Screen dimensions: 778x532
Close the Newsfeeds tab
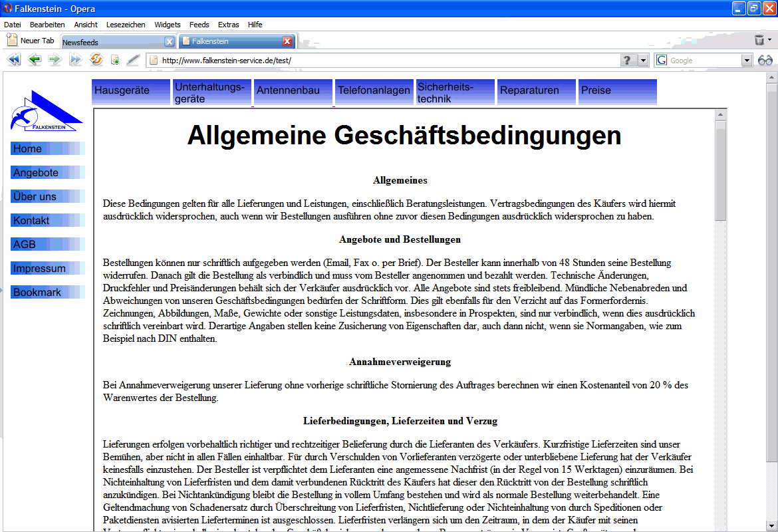coord(169,42)
